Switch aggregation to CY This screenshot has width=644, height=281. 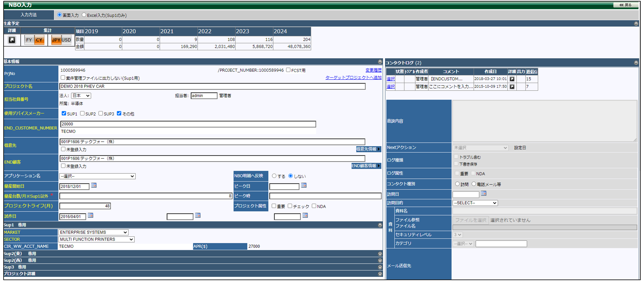click(39, 40)
